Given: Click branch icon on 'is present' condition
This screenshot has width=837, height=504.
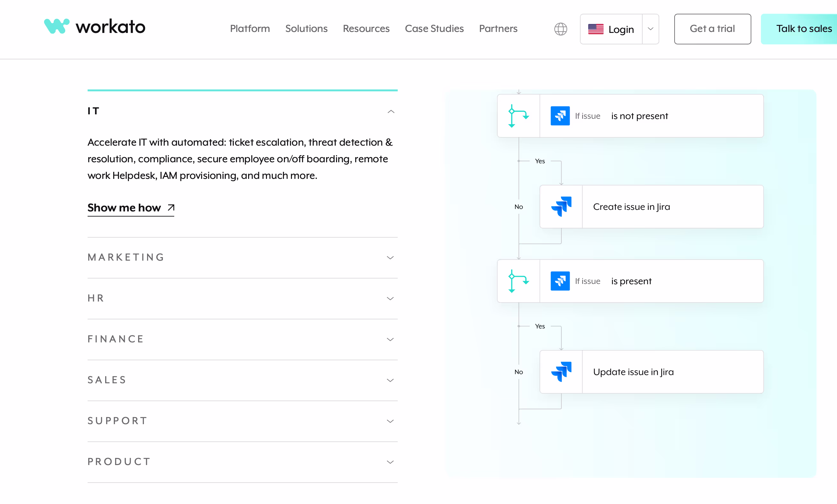Looking at the screenshot, I should (518, 281).
